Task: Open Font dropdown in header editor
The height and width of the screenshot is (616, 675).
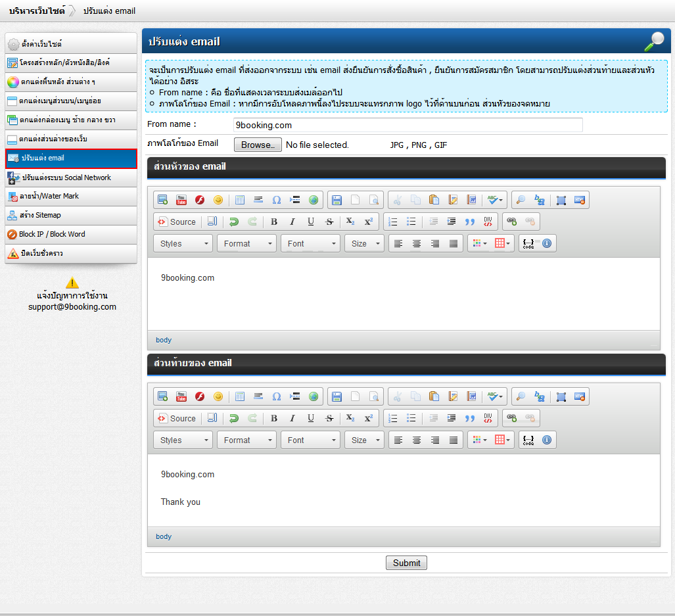Action: (310, 244)
